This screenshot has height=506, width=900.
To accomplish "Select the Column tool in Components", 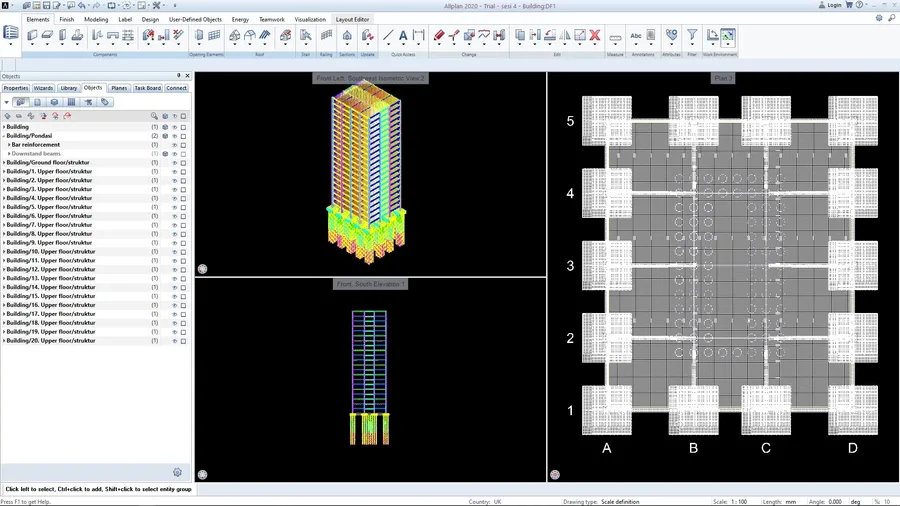I will pyautogui.click(x=62, y=35).
